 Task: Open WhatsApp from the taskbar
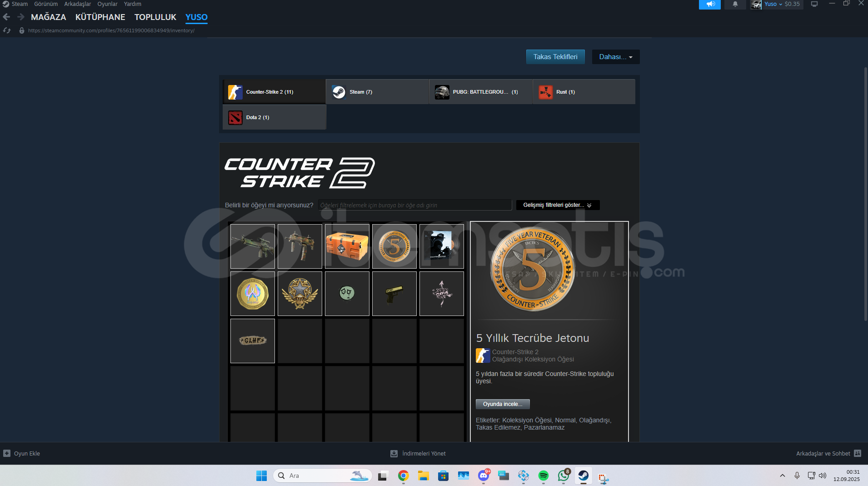(x=564, y=476)
